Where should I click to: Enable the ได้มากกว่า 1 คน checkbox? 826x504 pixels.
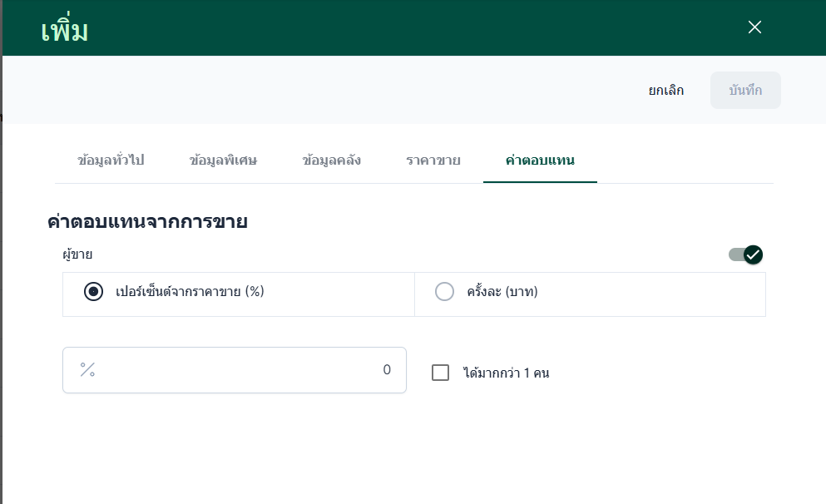(x=441, y=373)
